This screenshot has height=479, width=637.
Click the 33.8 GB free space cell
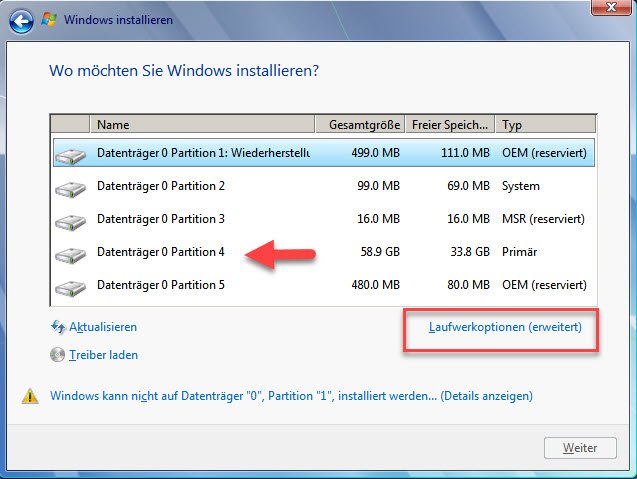point(470,252)
